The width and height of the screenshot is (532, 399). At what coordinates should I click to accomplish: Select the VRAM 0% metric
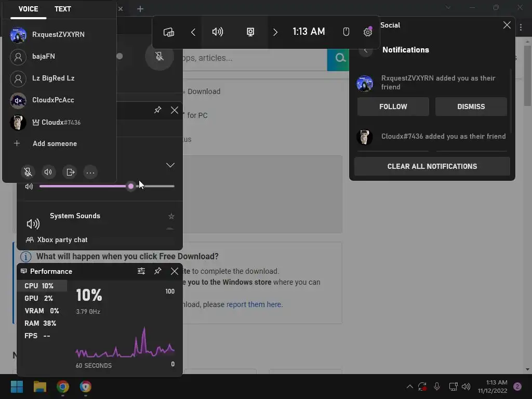tap(42, 311)
